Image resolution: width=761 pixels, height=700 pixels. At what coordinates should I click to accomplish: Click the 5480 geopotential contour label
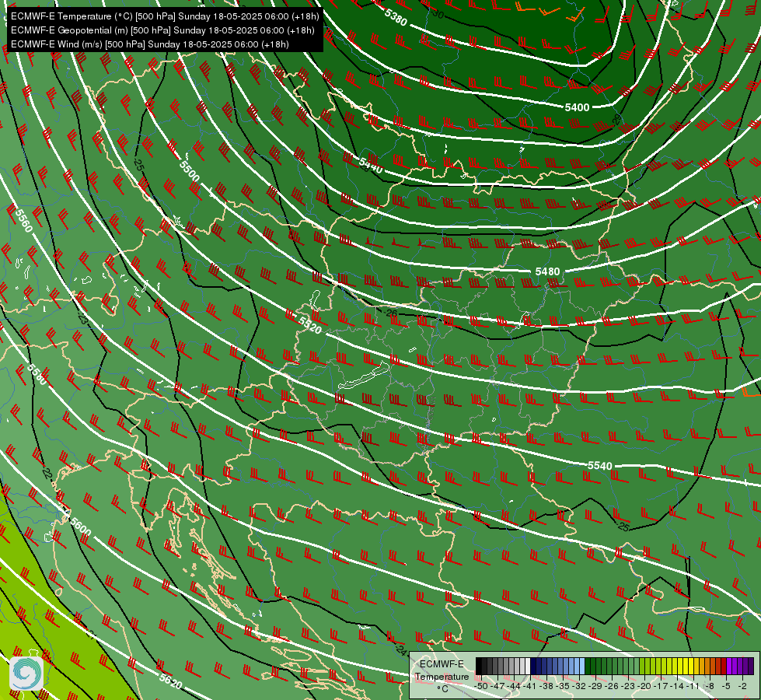pyautogui.click(x=547, y=271)
